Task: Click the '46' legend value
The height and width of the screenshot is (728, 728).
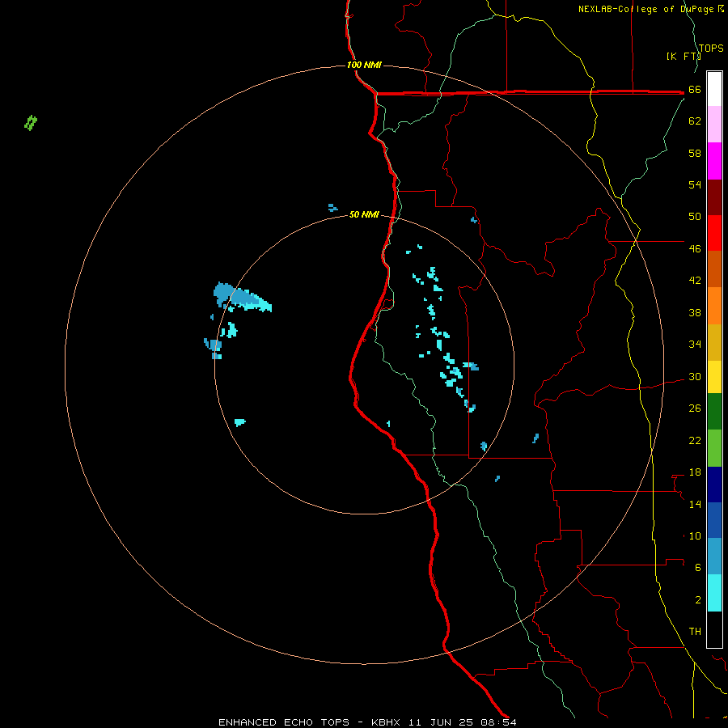Action: tap(695, 248)
